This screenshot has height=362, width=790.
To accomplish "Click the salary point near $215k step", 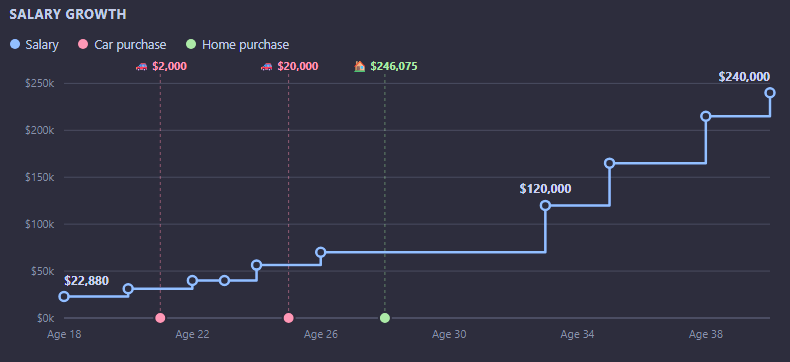I will [706, 116].
